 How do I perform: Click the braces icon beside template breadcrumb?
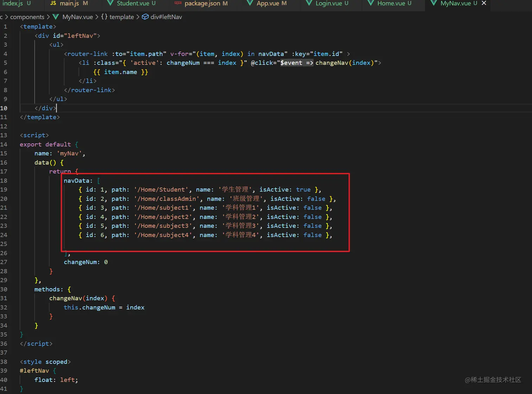tap(104, 17)
